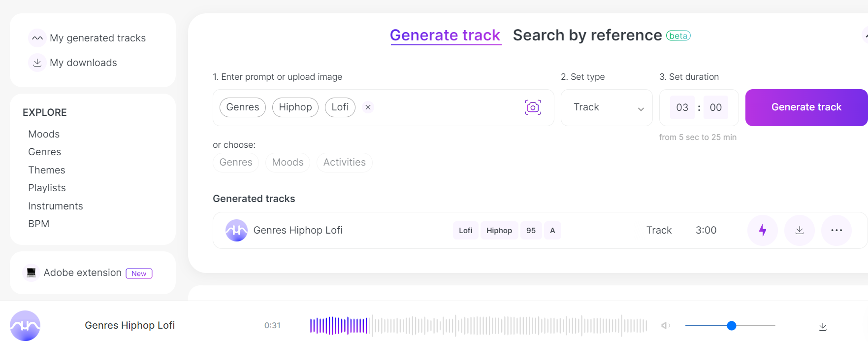Click the purple Generate track button
Screen dimensions: 868x342
tap(806, 107)
